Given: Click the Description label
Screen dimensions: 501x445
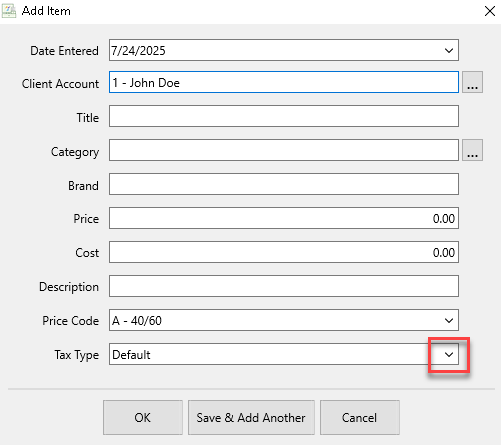Looking at the screenshot, I should 69,287.
